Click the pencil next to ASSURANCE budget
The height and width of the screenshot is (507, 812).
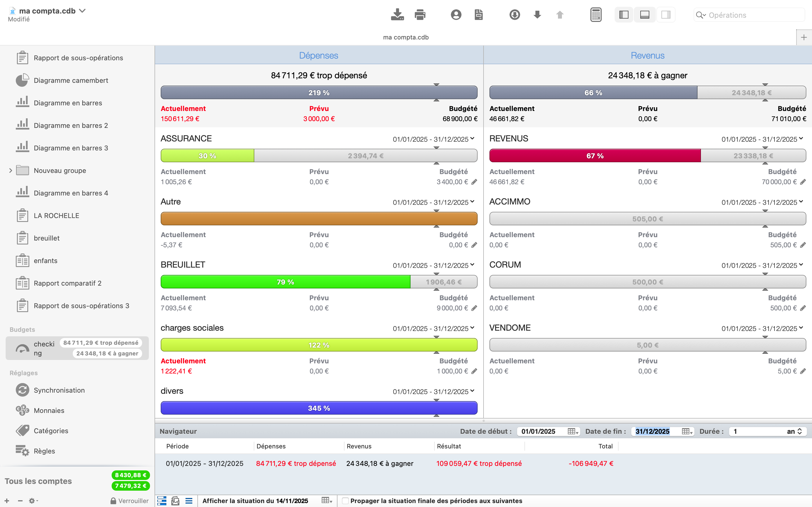tap(474, 182)
